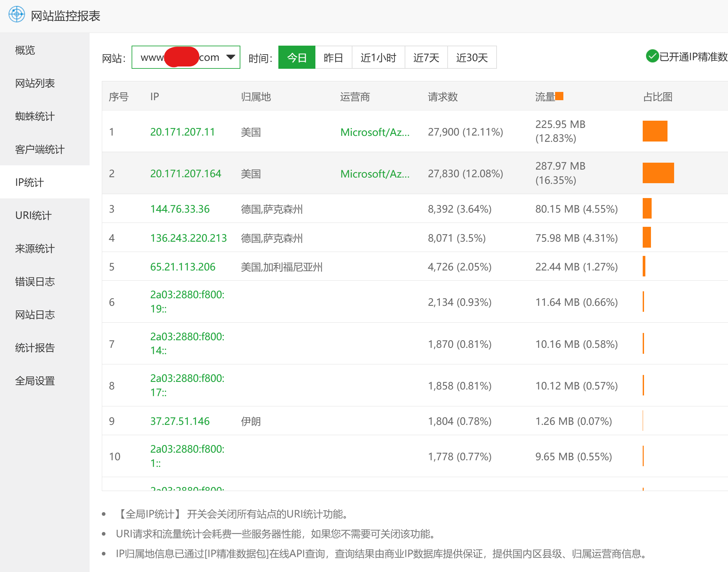Click IP link 2a03:2880:f800:19::

click(x=187, y=302)
